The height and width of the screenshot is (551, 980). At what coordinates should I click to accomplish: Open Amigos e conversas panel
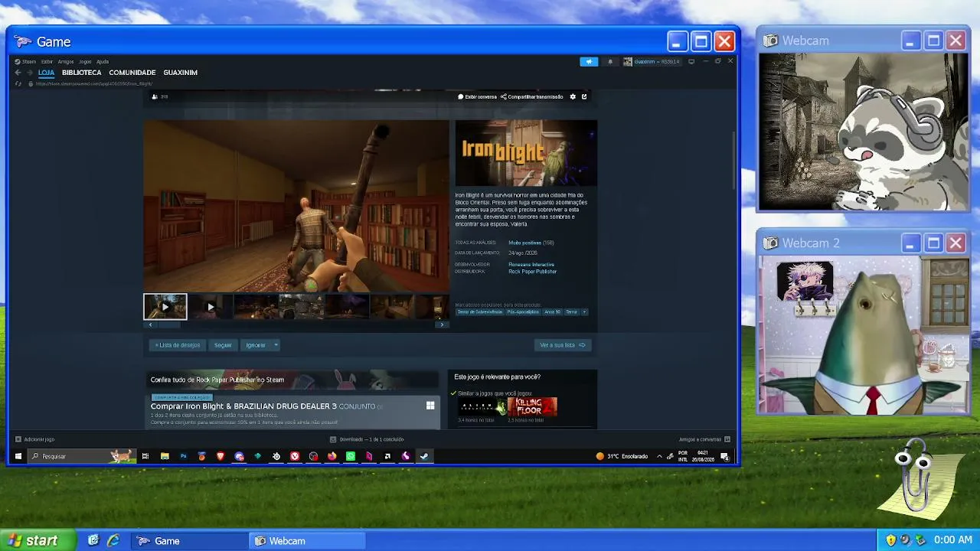pyautogui.click(x=704, y=439)
